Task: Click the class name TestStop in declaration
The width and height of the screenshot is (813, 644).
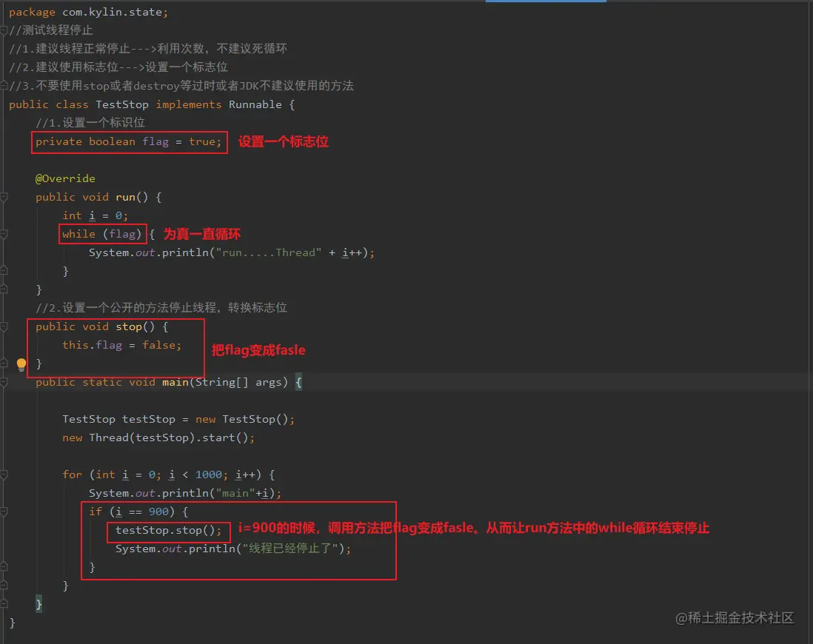Action: pos(122,104)
